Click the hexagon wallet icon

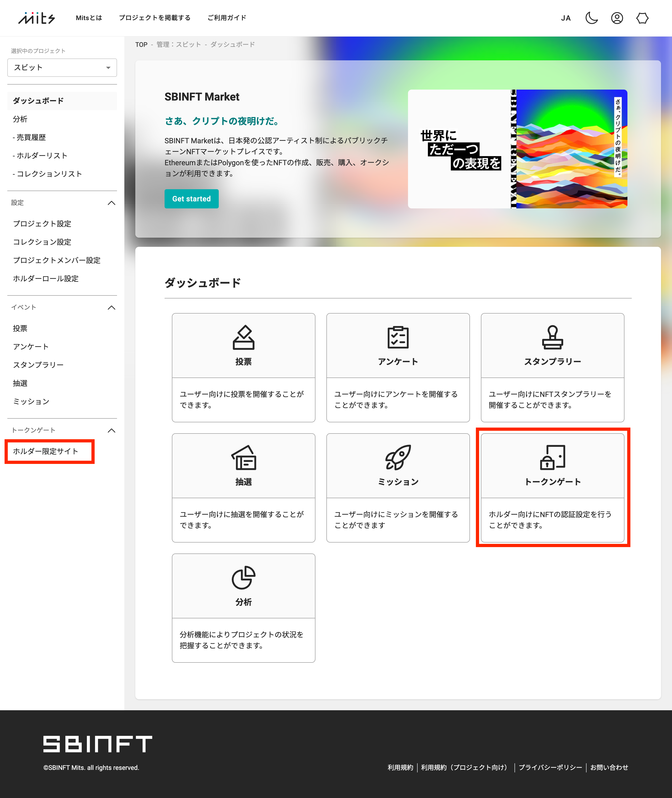[642, 18]
